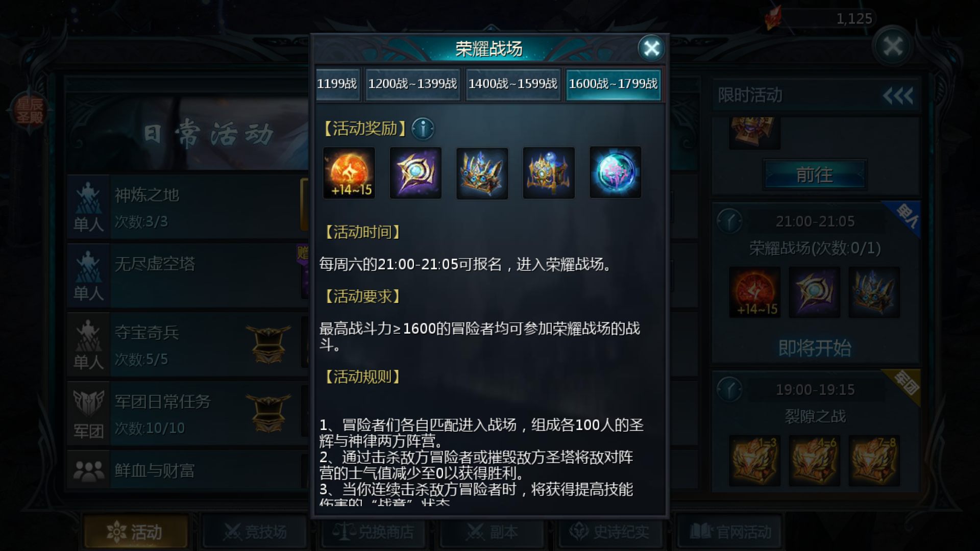Collapse the 限时活动 panel arrows
This screenshot has width=980, height=551.
click(898, 95)
